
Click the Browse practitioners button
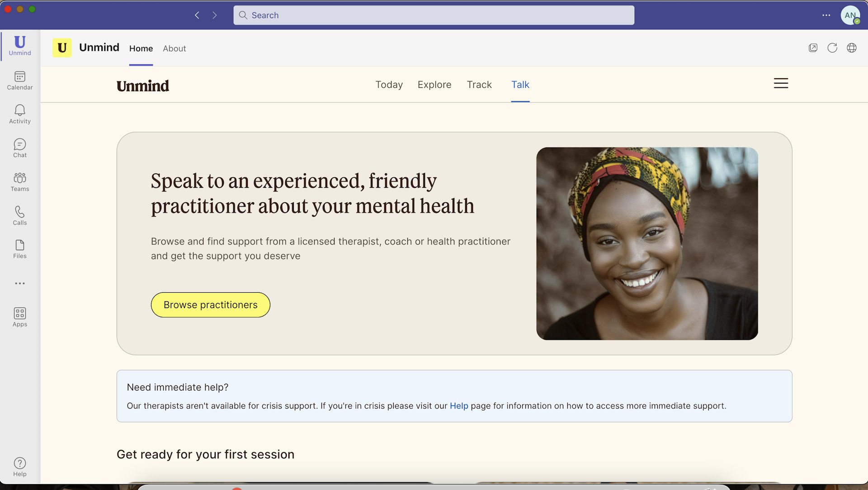210,305
